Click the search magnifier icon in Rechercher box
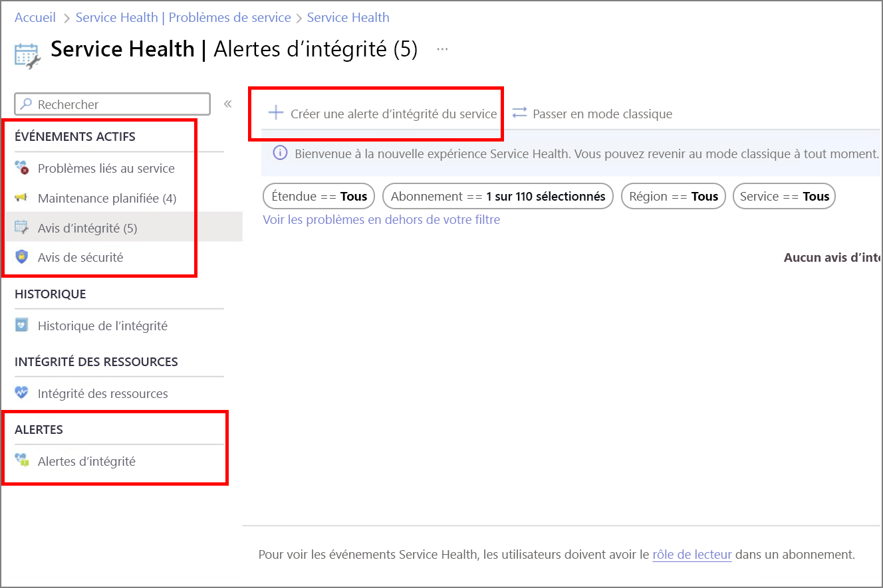Image resolution: width=883 pixels, height=588 pixels. click(x=27, y=104)
